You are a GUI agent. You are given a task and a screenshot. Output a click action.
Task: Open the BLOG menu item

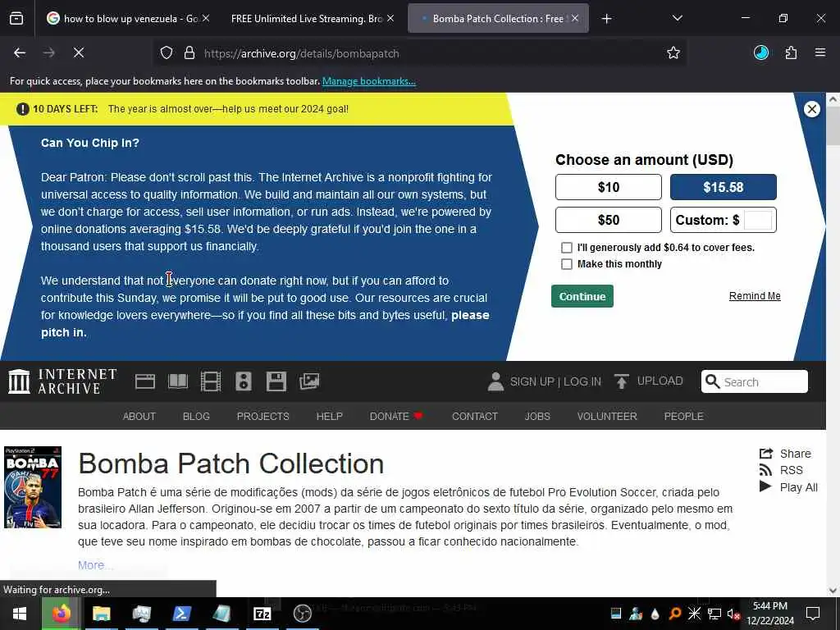click(x=196, y=416)
